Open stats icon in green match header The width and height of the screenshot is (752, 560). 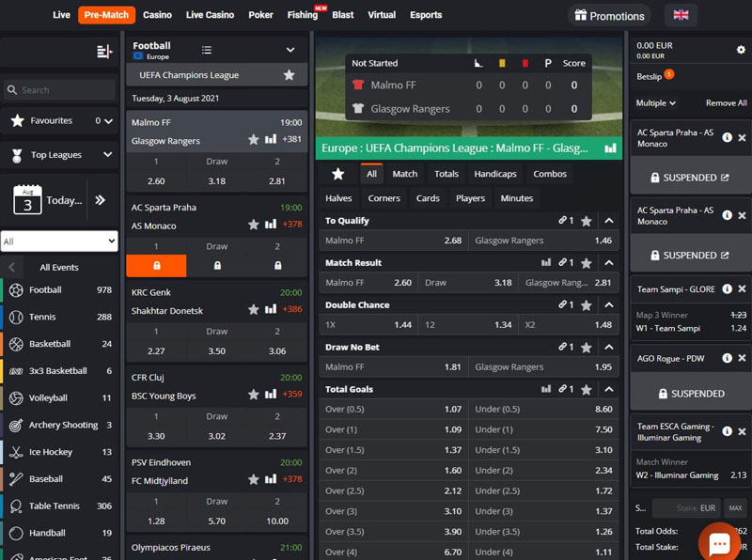click(x=610, y=148)
